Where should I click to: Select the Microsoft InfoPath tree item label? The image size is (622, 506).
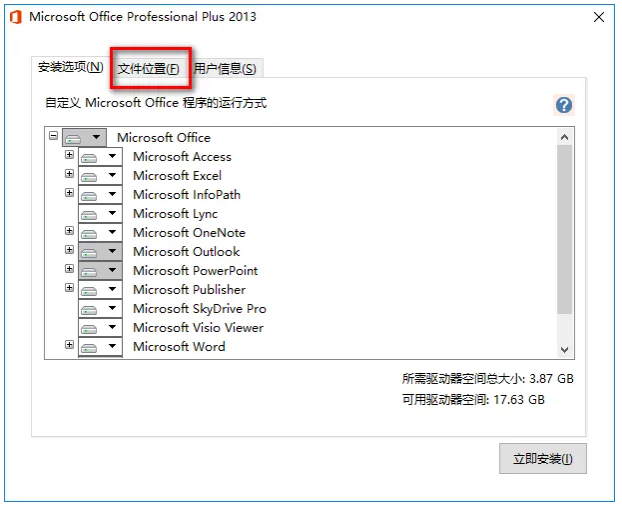186,195
